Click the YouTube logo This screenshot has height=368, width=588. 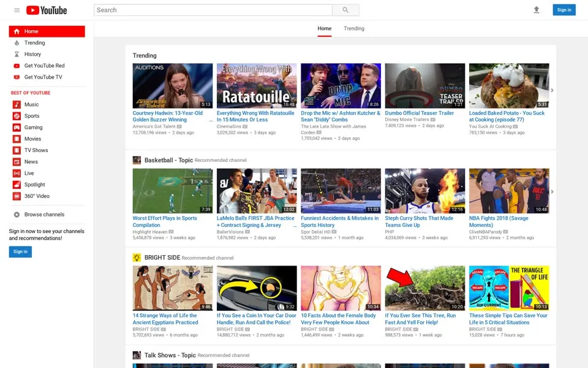(47, 10)
